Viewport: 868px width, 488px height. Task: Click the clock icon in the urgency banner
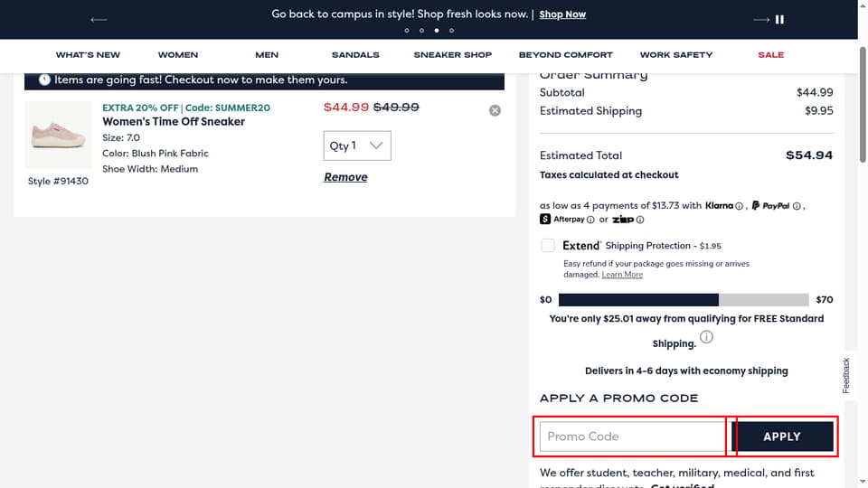click(44, 80)
